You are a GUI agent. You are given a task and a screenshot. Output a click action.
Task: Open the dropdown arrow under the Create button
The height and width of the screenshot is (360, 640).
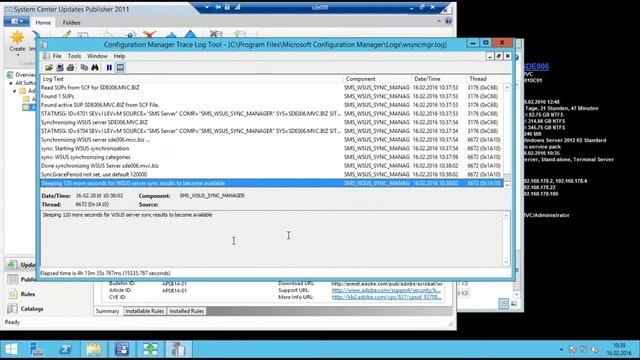coord(18,55)
